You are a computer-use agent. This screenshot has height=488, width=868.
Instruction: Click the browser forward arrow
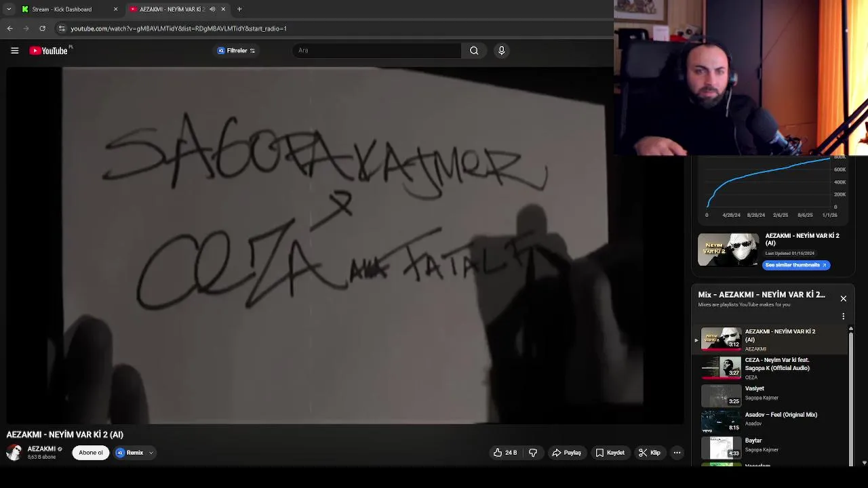(26, 28)
